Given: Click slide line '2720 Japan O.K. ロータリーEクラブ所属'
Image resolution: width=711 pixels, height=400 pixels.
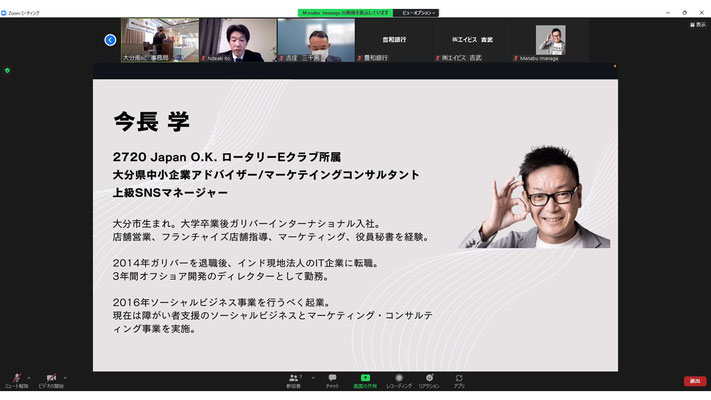Looking at the screenshot, I should tap(227, 157).
